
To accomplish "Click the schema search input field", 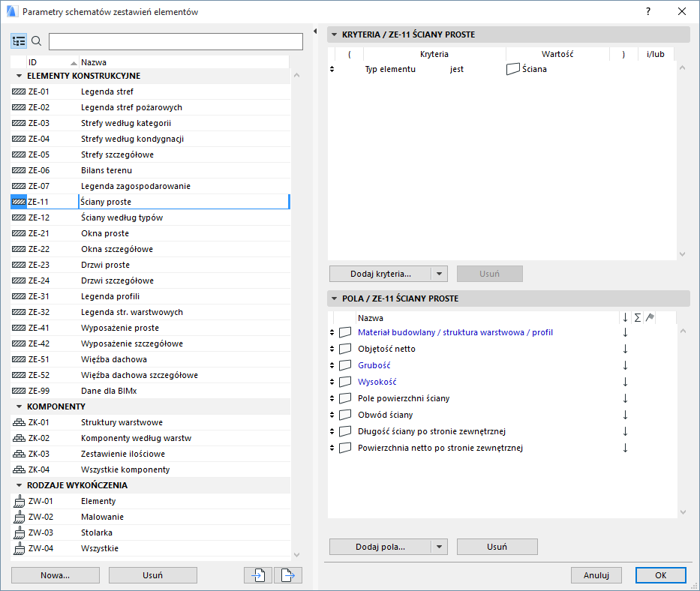I will click(176, 41).
